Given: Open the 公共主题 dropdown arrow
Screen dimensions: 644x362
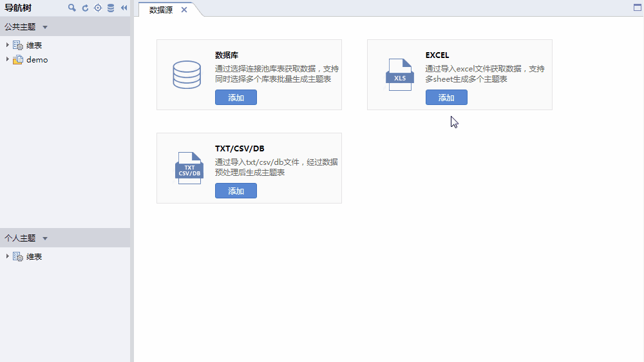Looking at the screenshot, I should [45, 27].
